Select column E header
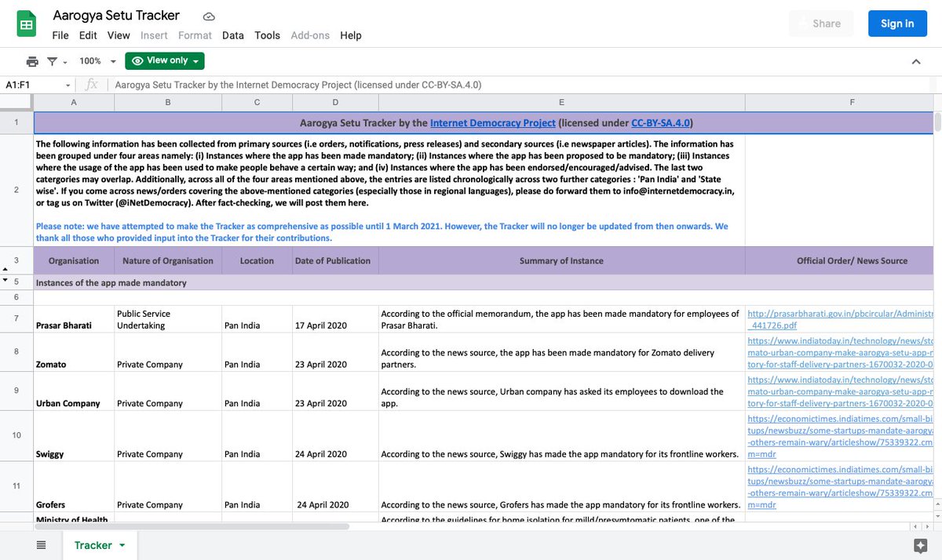Screen dimensions: 942x560 (x=561, y=102)
